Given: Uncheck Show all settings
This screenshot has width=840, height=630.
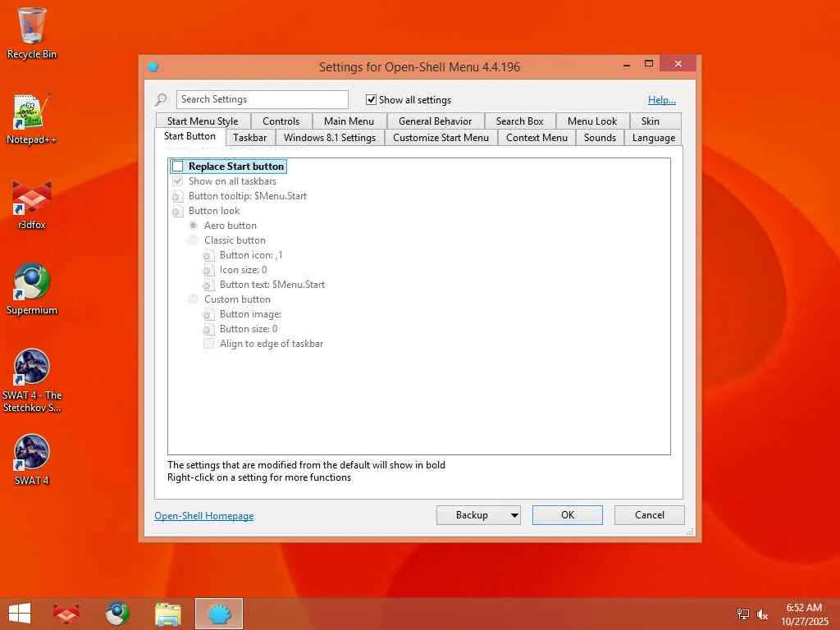Looking at the screenshot, I should (x=371, y=99).
